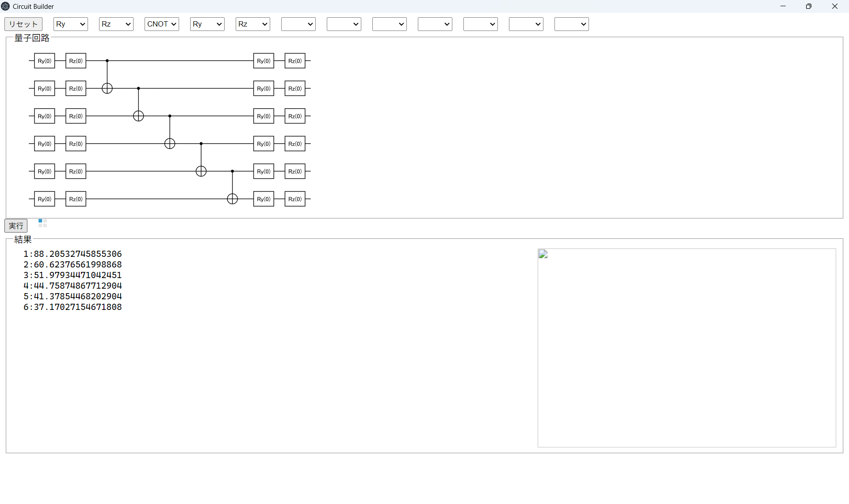Click first Rz(0) gate on fourth qubit
The height and width of the screenshot is (504, 849).
(x=76, y=144)
